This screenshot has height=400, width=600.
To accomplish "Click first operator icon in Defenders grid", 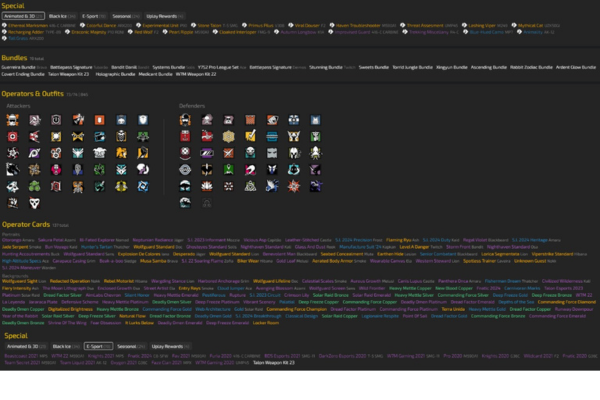I will [x=184, y=121].
